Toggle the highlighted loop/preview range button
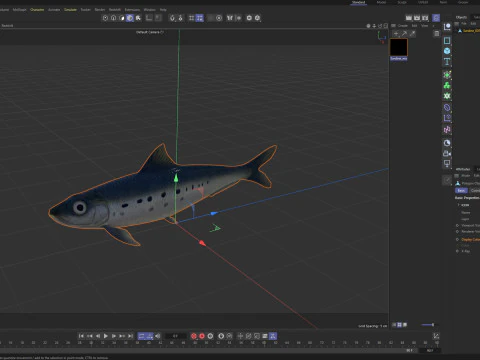 pos(141,336)
